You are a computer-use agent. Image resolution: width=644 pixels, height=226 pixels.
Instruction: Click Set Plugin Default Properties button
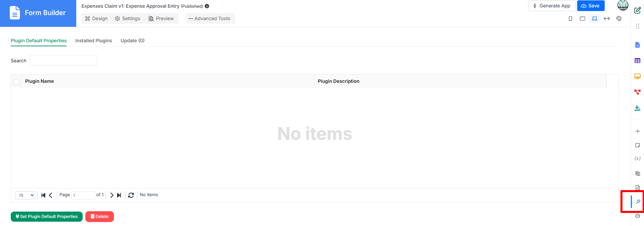(47, 217)
